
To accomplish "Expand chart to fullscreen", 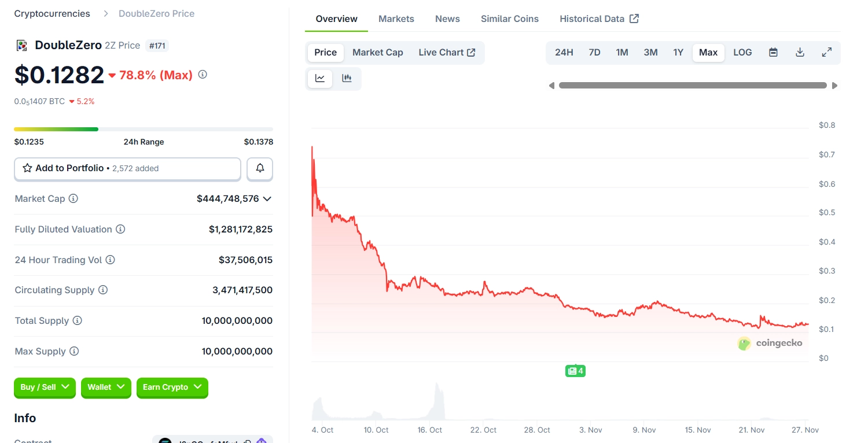I will 827,53.
